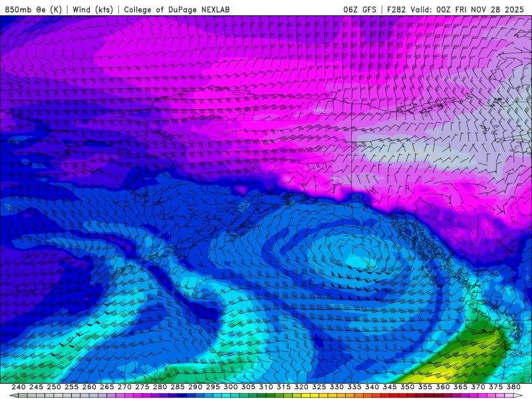Select the "Valid: 00Z FRI NOV 28 2025" text
The width and height of the screenshot is (532, 399).
467,9
